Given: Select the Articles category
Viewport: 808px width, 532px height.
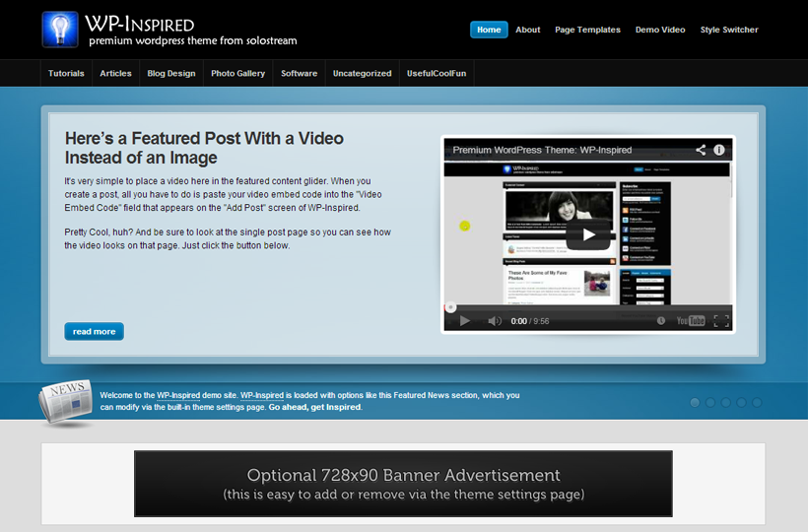Looking at the screenshot, I should (x=115, y=73).
